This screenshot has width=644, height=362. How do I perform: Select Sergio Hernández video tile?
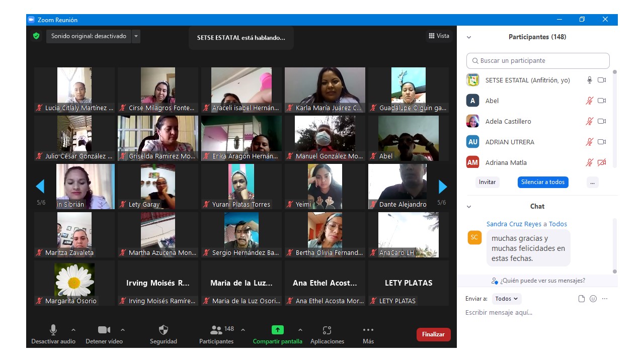[242, 235]
